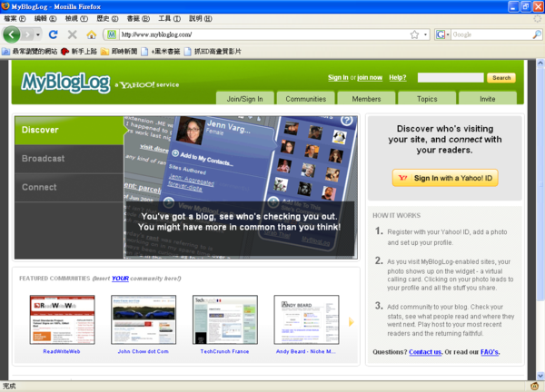This screenshot has height=392, width=545.
Task: Click the magnifier search icon in Google box
Action: pyautogui.click(x=537, y=34)
